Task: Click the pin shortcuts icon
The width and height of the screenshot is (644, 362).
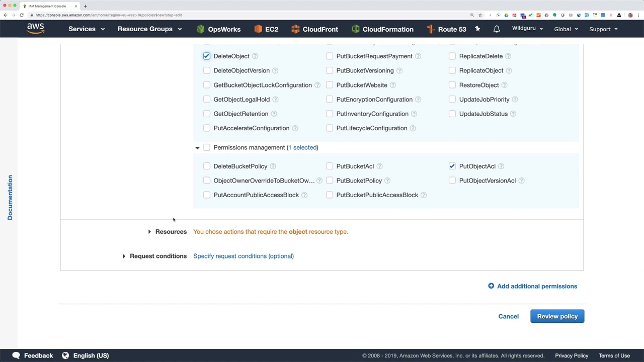Action: click(477, 29)
